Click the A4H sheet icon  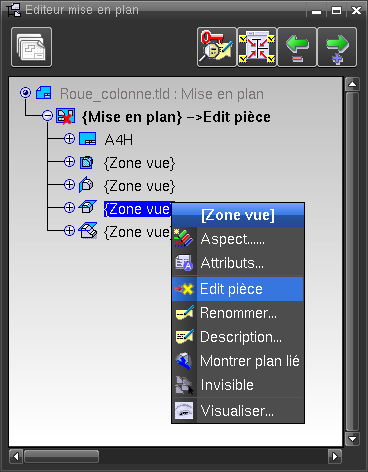coord(88,139)
